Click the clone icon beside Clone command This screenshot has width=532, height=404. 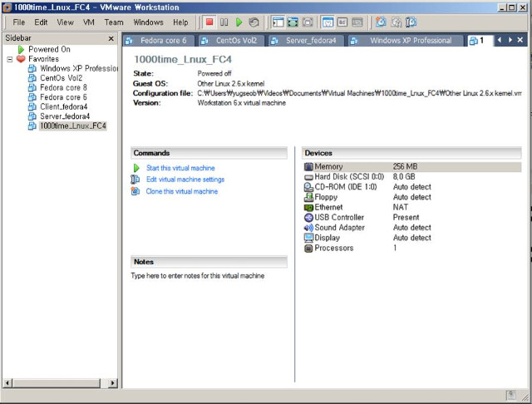(x=135, y=191)
